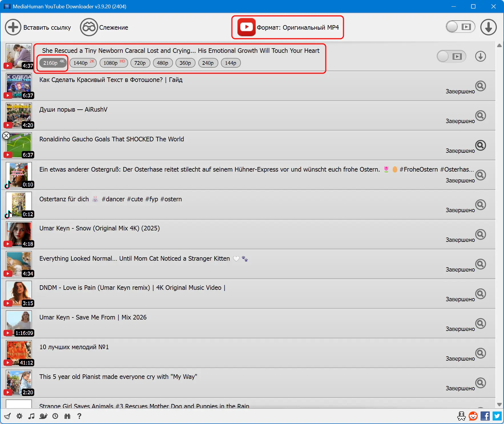This screenshot has width=504, height=424.
Task: Click locate icon on 'Everything Looked Normal' row
Action: 481,264
